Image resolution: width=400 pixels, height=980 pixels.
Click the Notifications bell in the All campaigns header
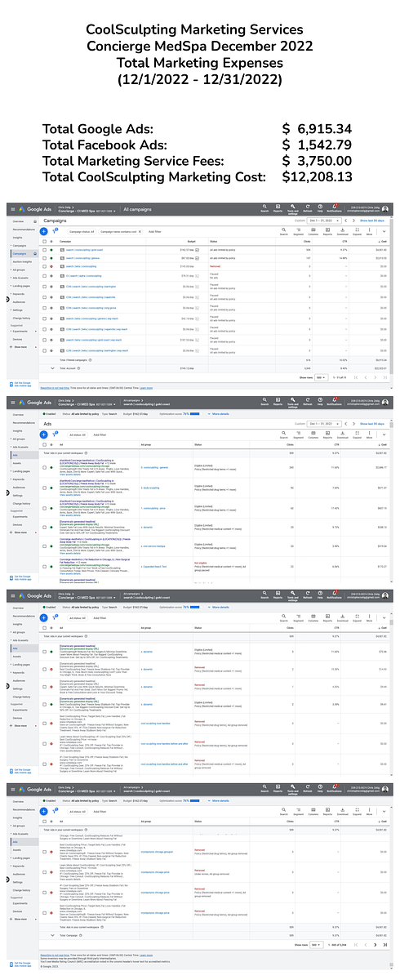point(334,208)
